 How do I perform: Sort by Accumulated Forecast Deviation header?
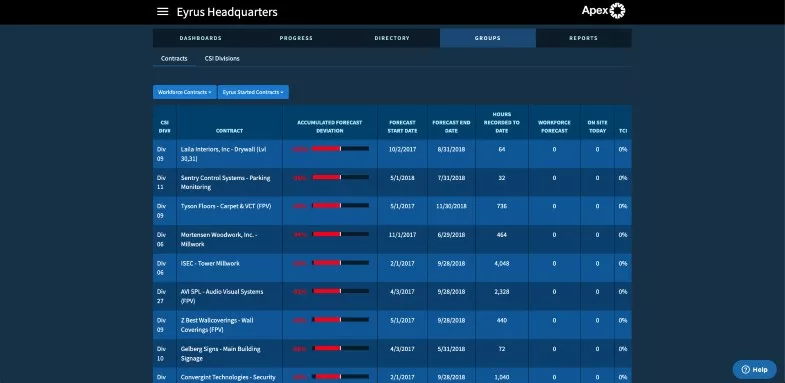330,127
